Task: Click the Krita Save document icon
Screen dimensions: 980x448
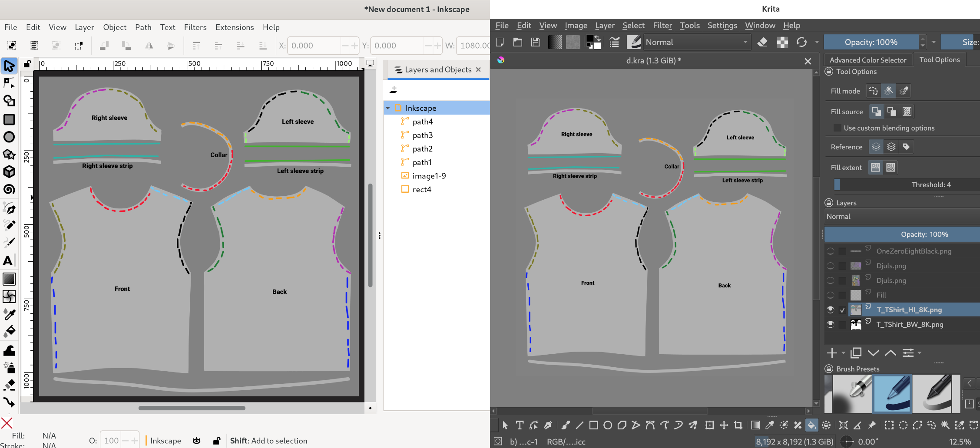Action: (x=536, y=42)
